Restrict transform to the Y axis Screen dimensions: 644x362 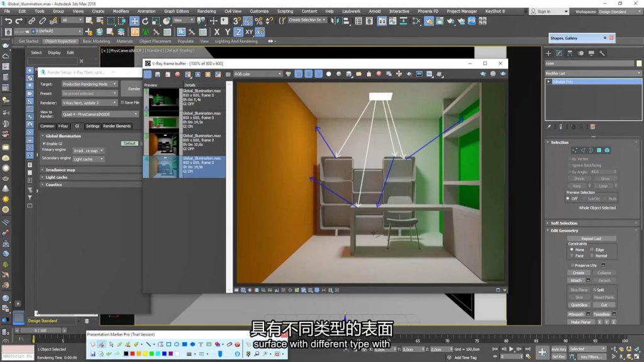tap(228, 32)
